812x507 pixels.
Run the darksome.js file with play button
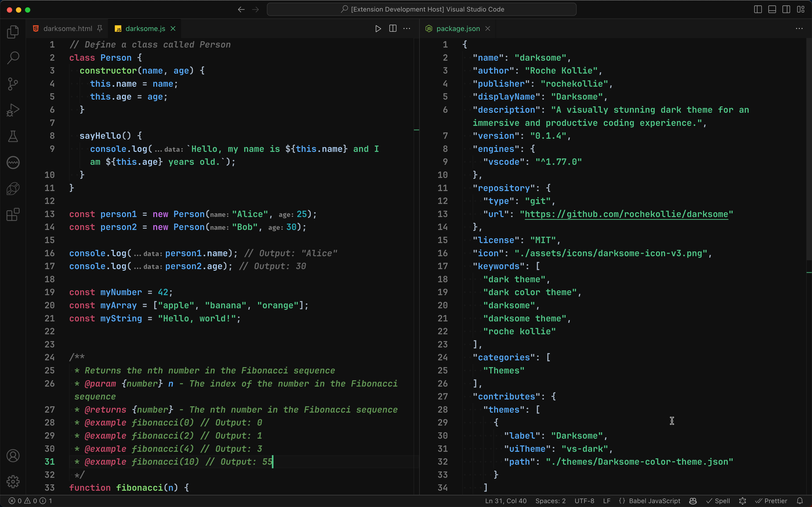[378, 29]
